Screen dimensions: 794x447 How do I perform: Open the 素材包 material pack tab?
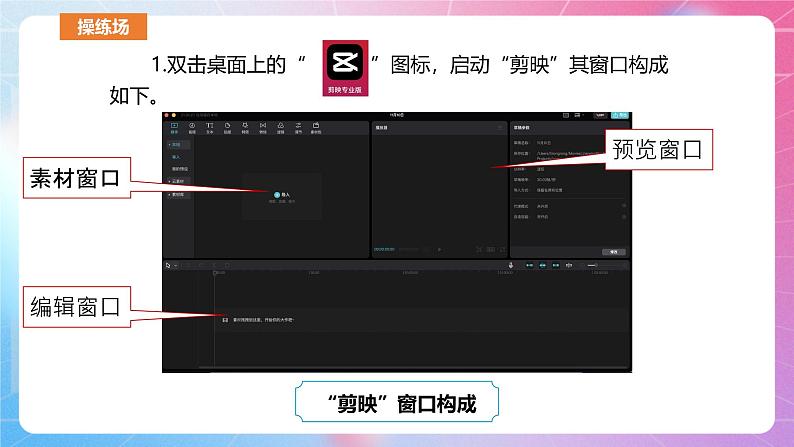click(x=316, y=128)
